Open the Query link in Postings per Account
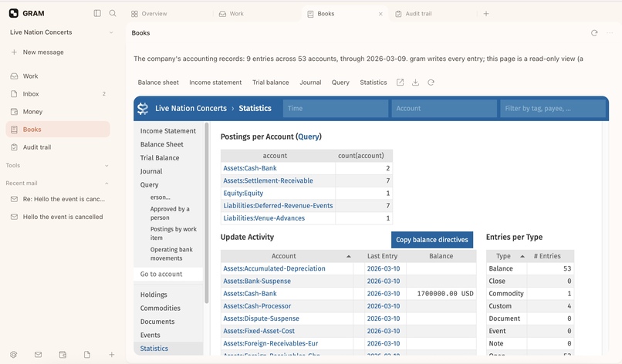 tap(308, 136)
